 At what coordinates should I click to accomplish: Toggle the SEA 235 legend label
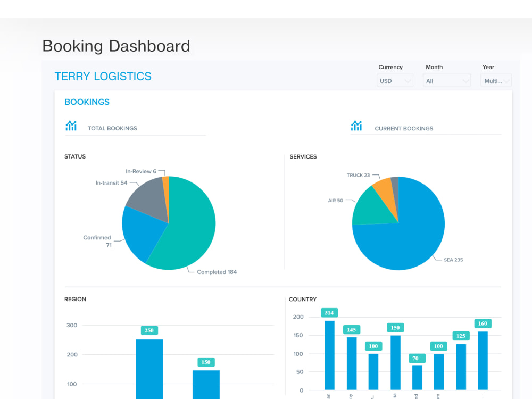click(452, 260)
